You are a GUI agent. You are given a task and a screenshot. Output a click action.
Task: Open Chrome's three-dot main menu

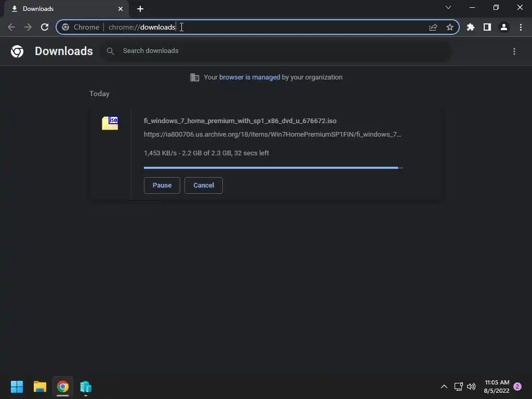tap(521, 27)
